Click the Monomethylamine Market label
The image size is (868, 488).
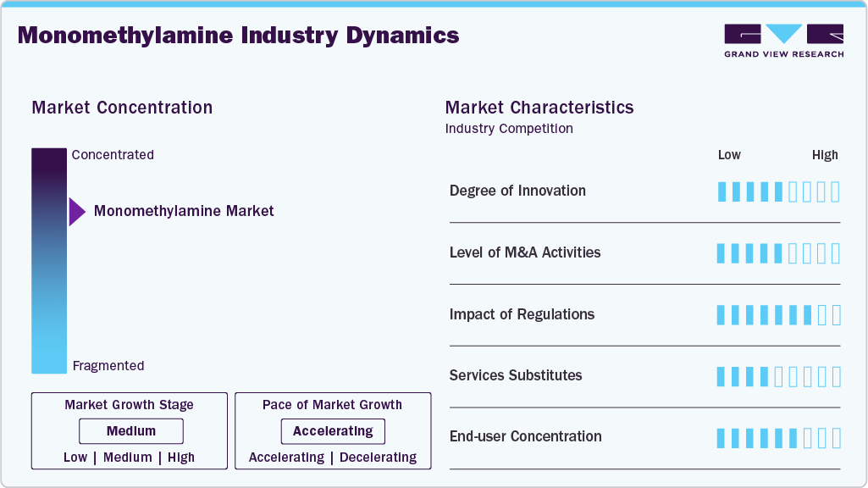(x=183, y=211)
